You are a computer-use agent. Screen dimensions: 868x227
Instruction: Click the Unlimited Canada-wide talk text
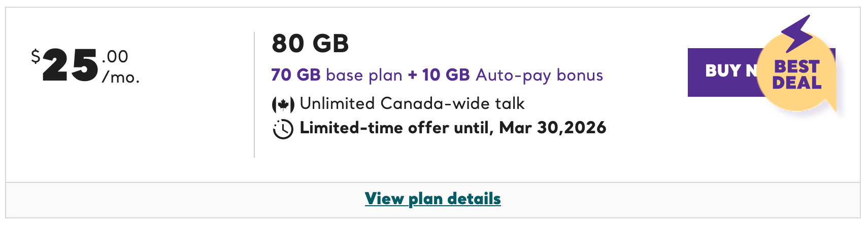412,103
